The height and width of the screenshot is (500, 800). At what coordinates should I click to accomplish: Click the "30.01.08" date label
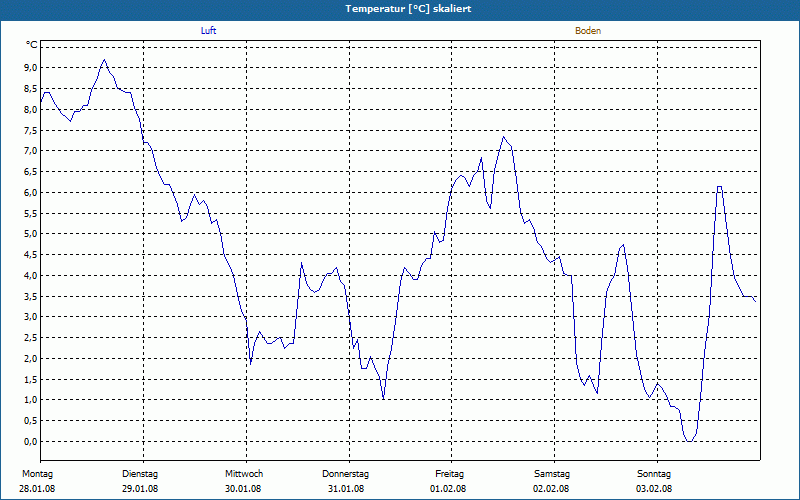click(243, 489)
